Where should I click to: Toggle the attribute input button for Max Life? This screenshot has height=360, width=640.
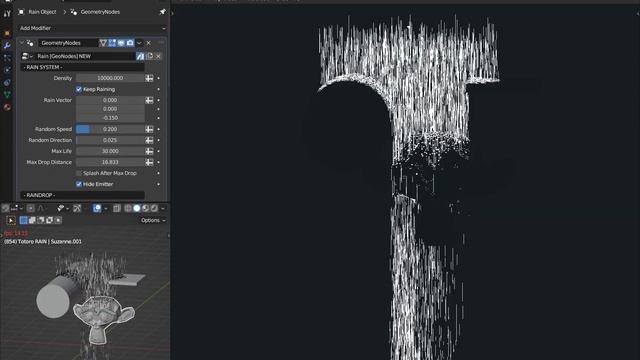click(x=149, y=151)
